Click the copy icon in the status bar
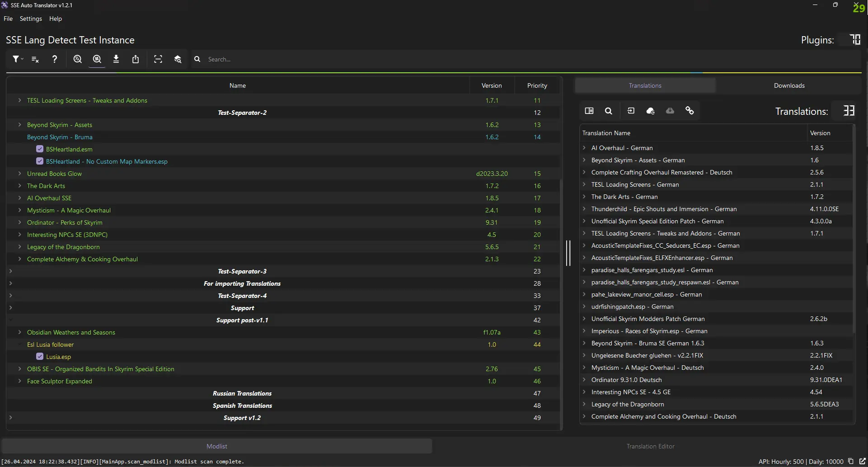 [851, 461]
